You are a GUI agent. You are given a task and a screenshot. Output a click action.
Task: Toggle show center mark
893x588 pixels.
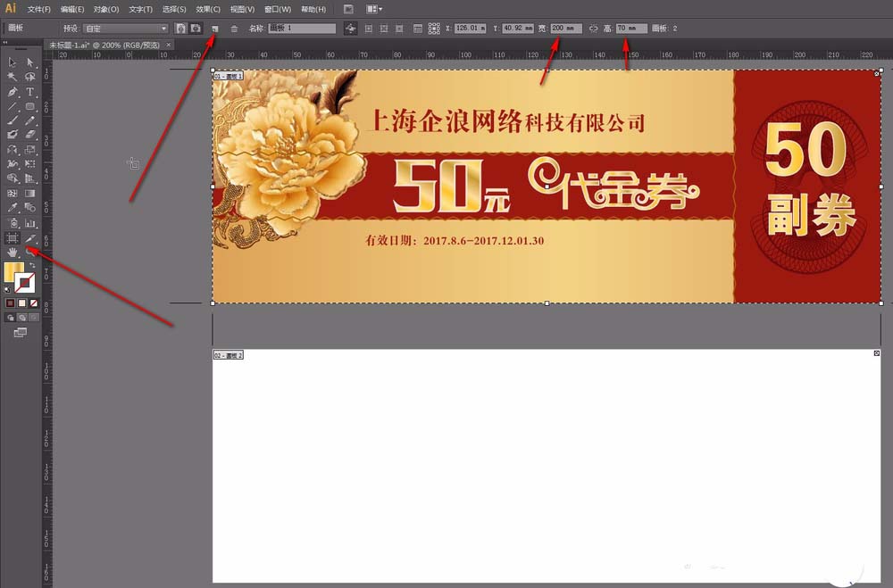pos(369,29)
